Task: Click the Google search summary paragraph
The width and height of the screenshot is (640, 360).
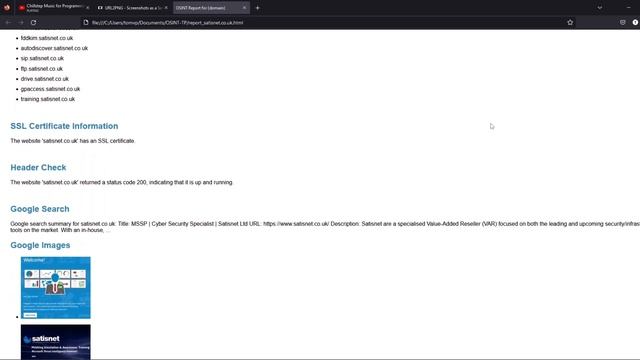Action: coord(325,227)
